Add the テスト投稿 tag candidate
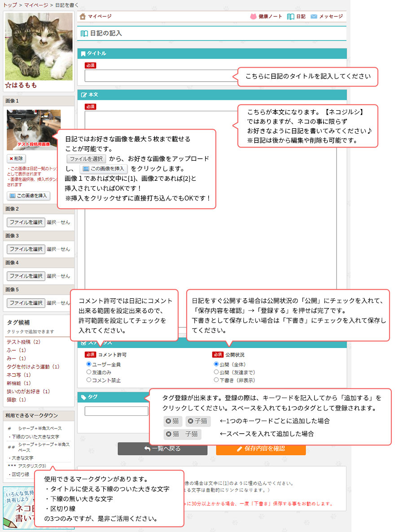This screenshot has width=395, height=532. (20, 342)
